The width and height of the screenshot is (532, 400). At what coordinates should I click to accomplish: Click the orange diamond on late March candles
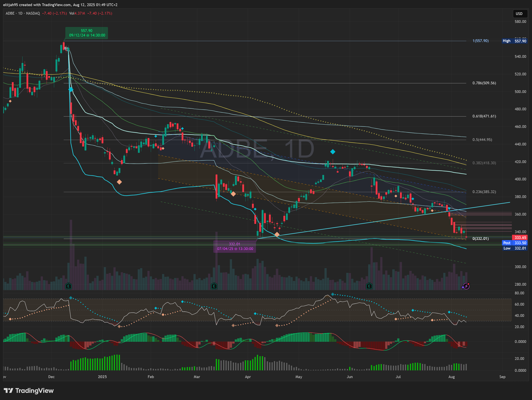(x=233, y=194)
